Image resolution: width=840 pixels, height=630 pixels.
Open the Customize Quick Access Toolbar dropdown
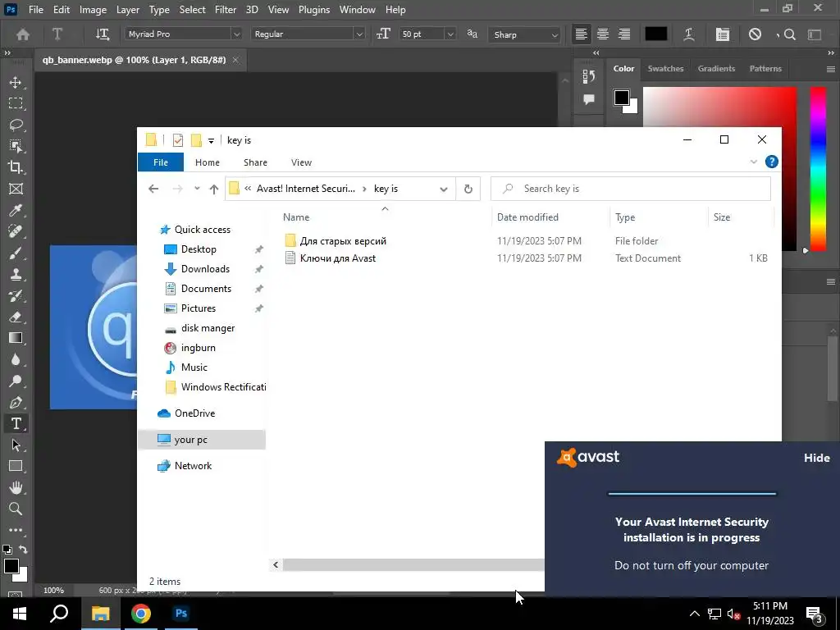pos(211,141)
